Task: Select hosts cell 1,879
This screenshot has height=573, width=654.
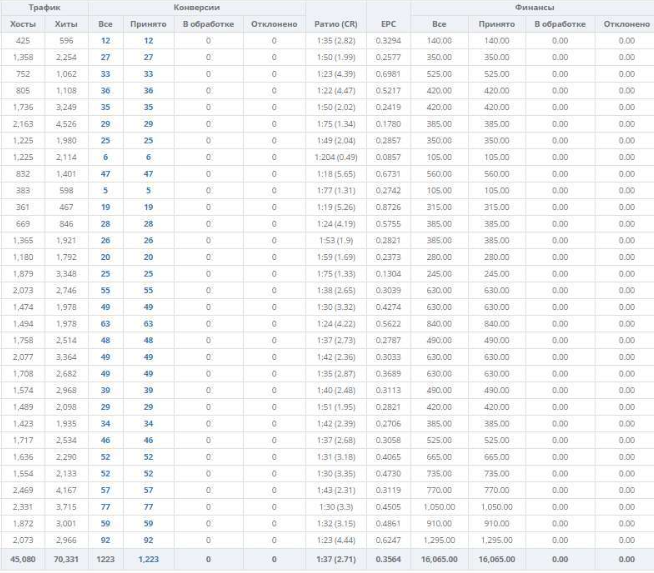Action: [23, 274]
